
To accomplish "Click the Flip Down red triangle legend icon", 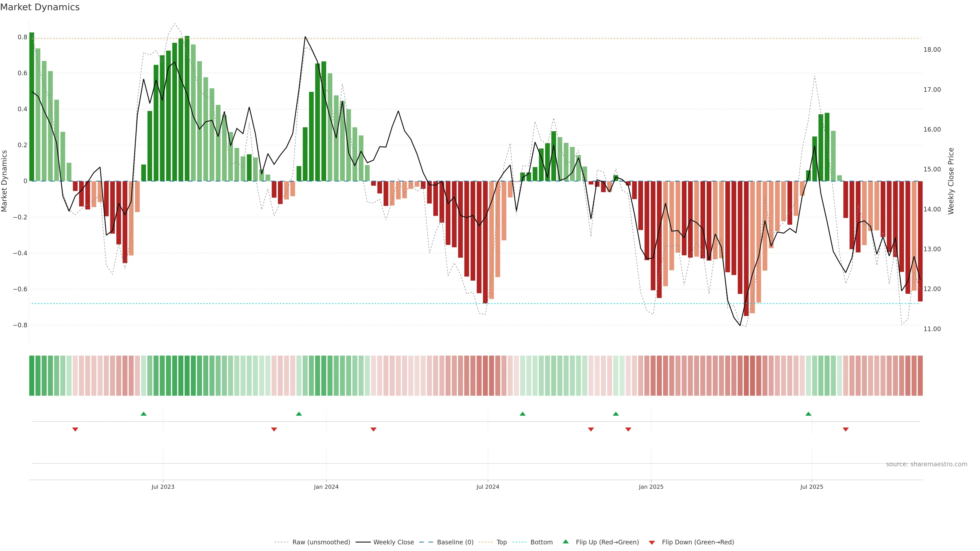I will click(x=652, y=542).
